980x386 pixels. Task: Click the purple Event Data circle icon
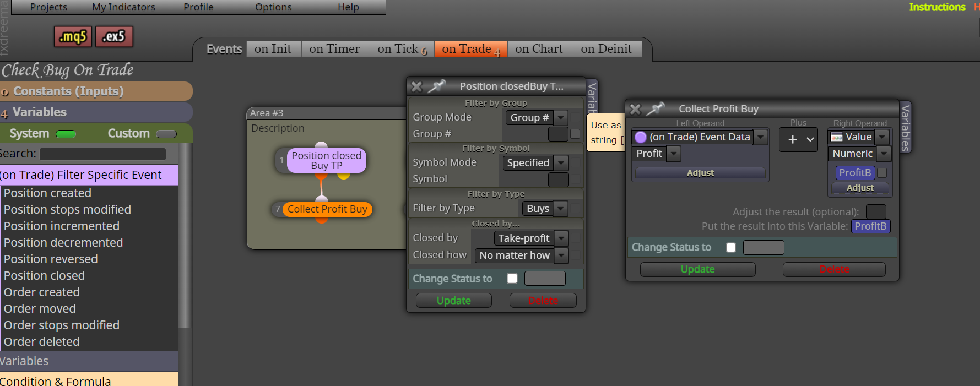(641, 137)
